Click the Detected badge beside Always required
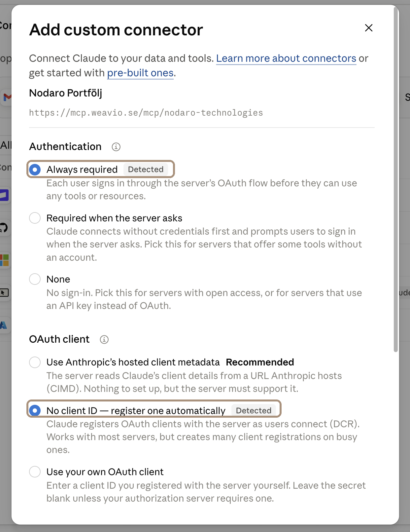 146,170
